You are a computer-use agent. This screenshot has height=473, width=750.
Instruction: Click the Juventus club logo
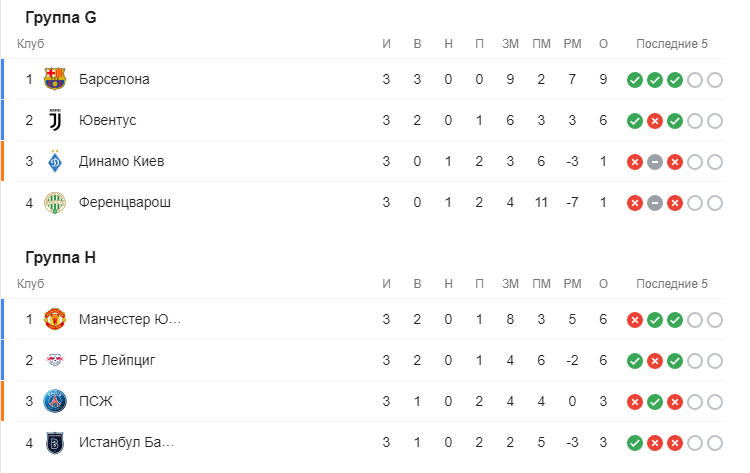tap(55, 121)
